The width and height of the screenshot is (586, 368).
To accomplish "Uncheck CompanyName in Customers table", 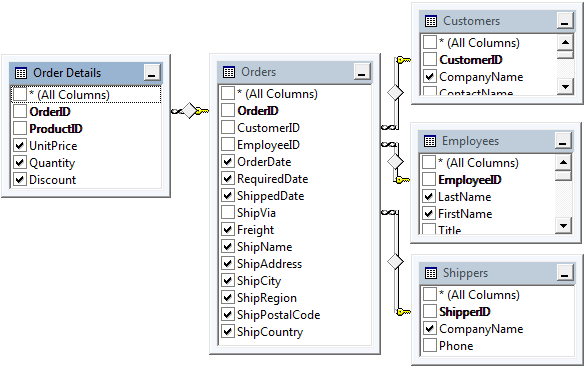I will [x=430, y=77].
